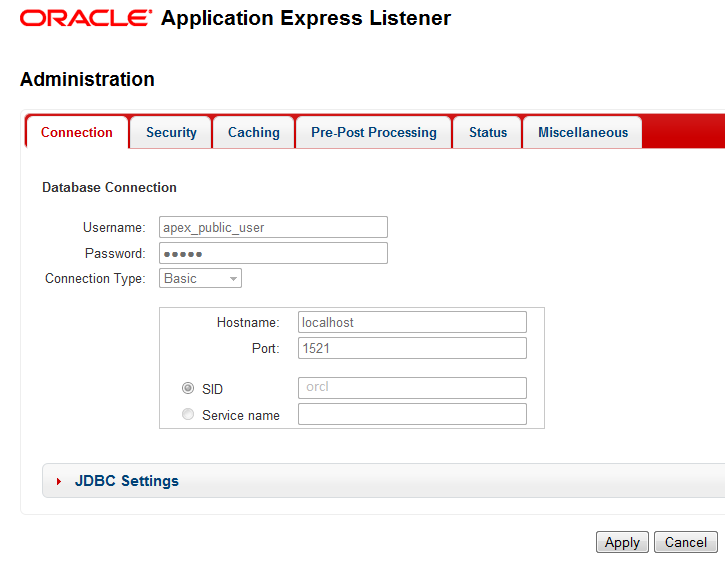Click the Apply button

click(x=622, y=542)
